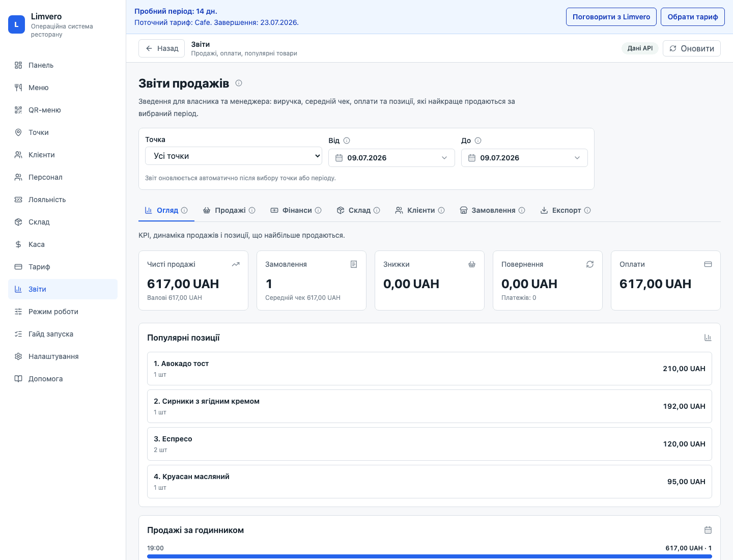Expand the До date picker
This screenshot has width=733, height=560.
click(524, 158)
